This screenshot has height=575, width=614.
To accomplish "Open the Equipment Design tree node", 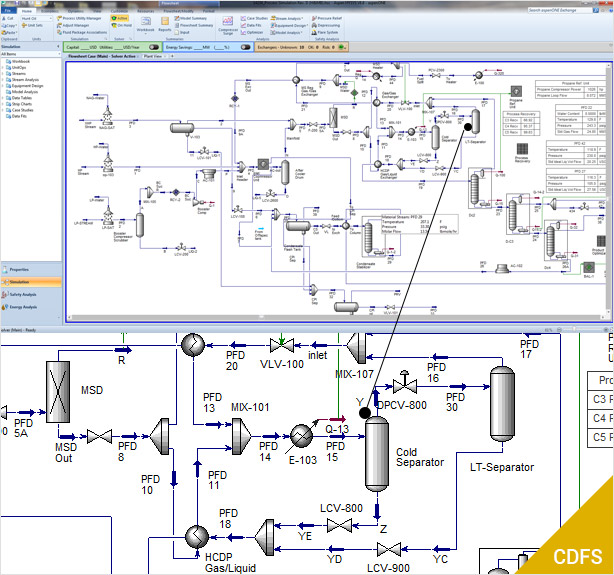I will click(28, 85).
